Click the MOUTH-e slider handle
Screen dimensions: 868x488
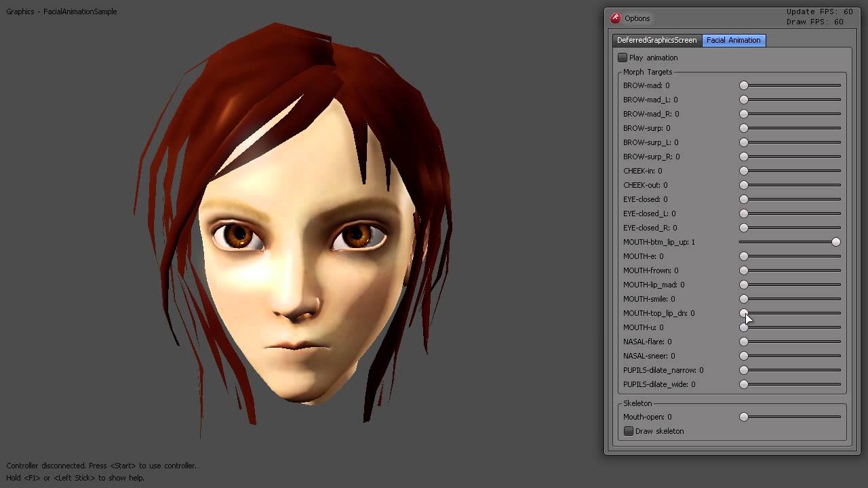coord(744,256)
